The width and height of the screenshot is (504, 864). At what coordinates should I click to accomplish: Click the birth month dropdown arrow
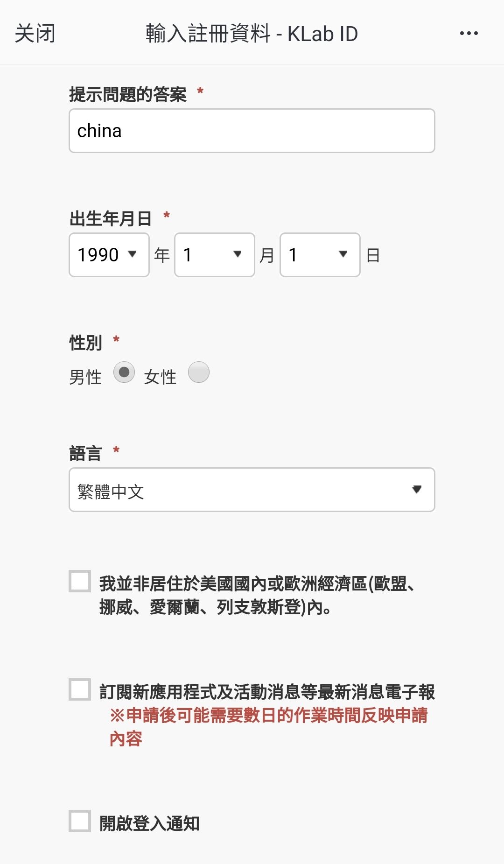click(238, 254)
